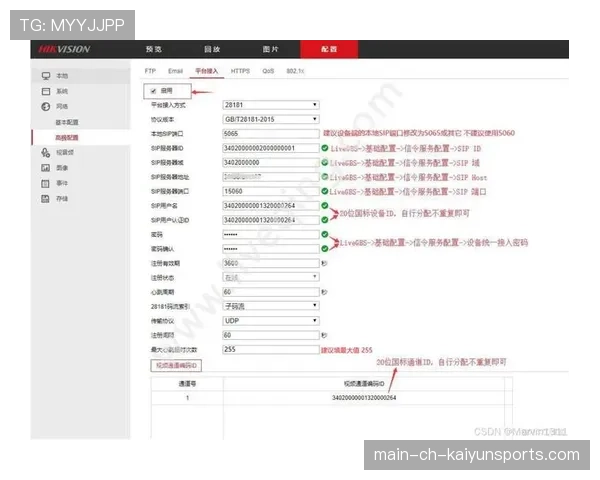600x480 pixels.
Task: Click the 通道号 column header
Action: 187,384
